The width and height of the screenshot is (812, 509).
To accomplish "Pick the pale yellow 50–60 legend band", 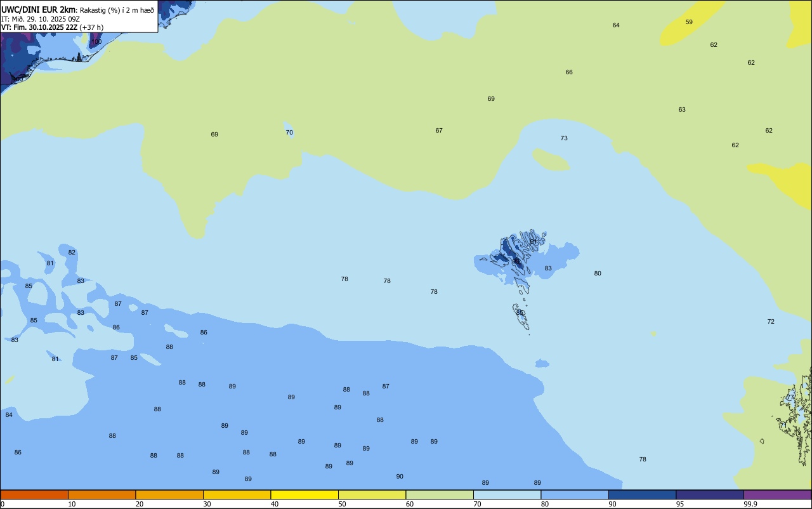I will coord(372,494).
